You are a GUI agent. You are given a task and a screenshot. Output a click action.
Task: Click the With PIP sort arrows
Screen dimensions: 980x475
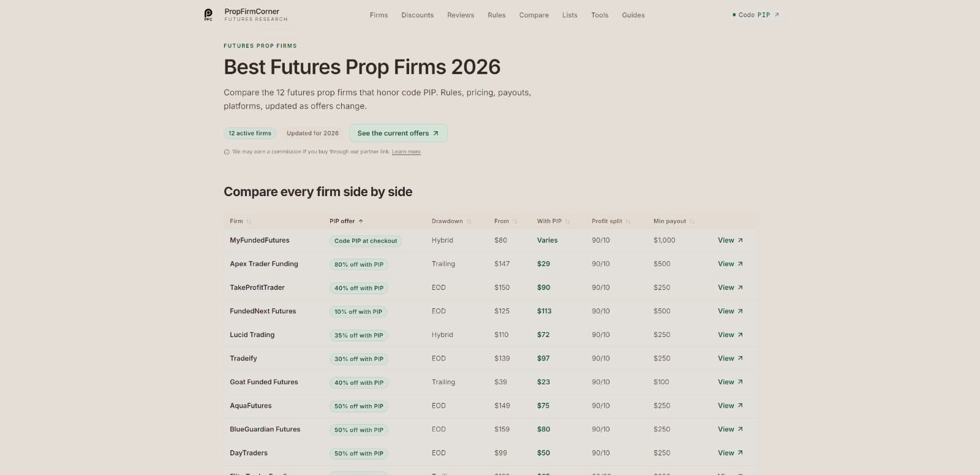click(567, 221)
